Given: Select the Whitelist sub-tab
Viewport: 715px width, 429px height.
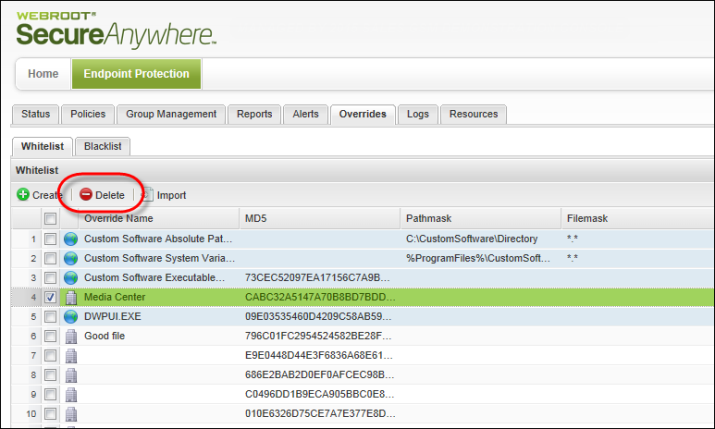Looking at the screenshot, I should [42, 146].
